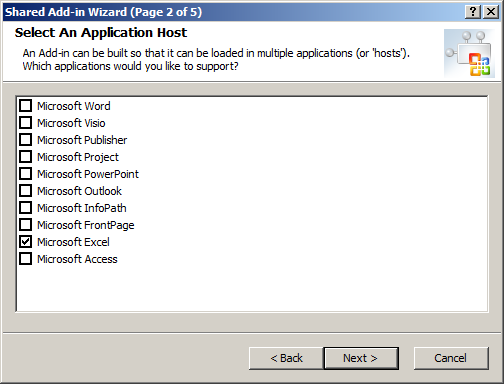Select the 'Microsoft Publisher' list label
The height and width of the screenshot is (384, 504).
(82, 140)
